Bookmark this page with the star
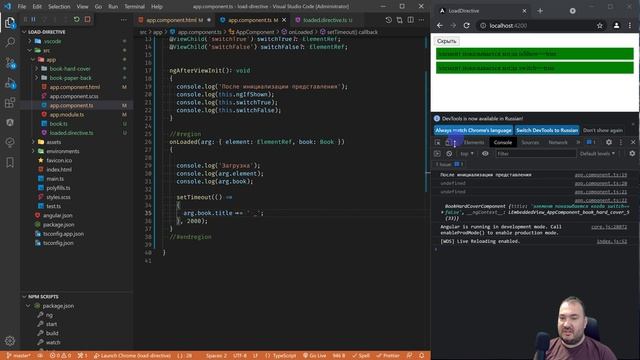This screenshot has width=640, height=360. point(600,25)
